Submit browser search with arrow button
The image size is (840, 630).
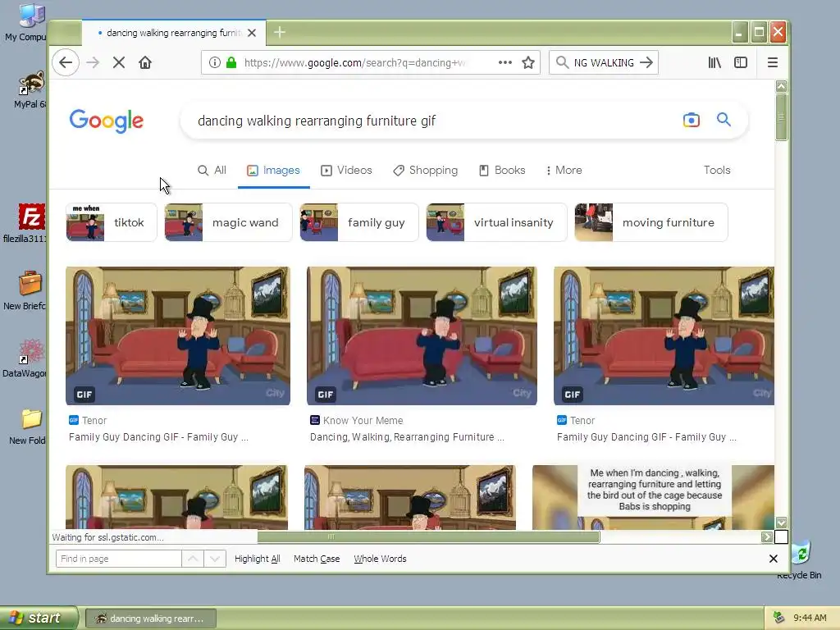pos(646,62)
